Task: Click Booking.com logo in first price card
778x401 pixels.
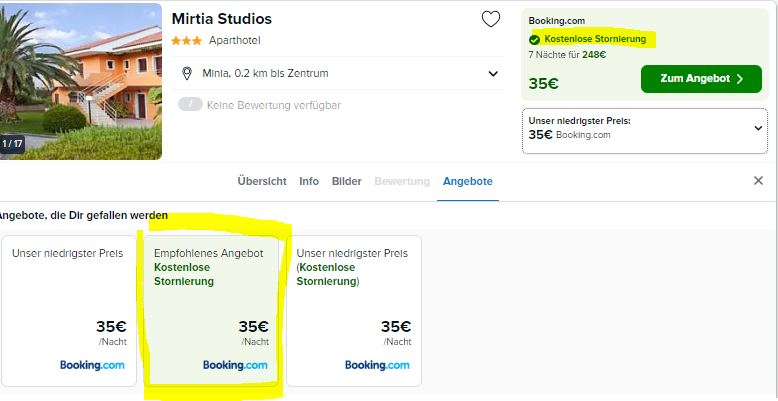Action: coord(92,365)
